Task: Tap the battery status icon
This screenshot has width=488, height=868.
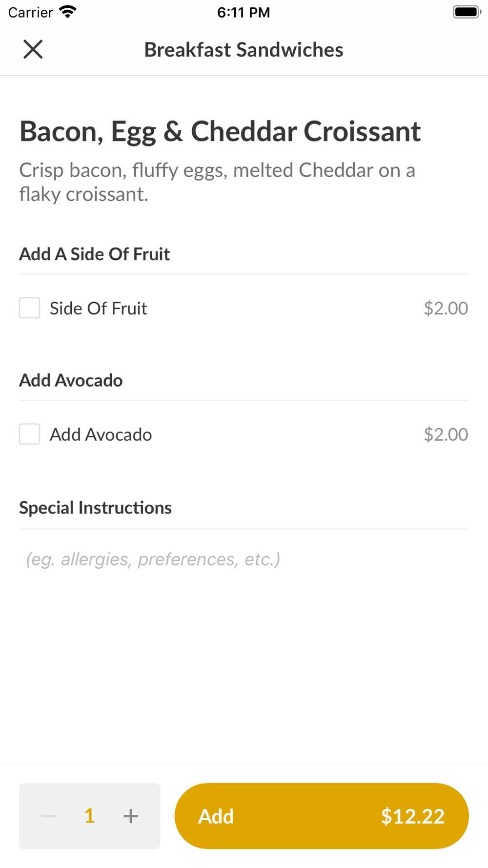Action: click(467, 12)
